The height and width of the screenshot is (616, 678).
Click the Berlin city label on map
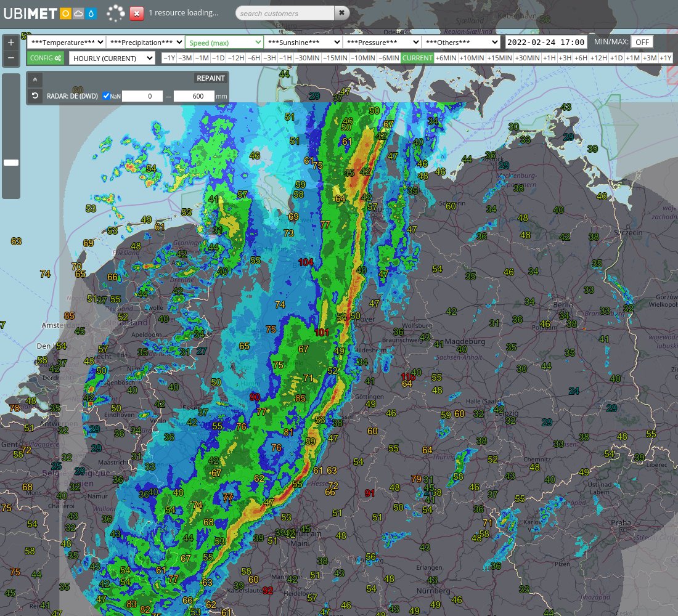click(563, 305)
